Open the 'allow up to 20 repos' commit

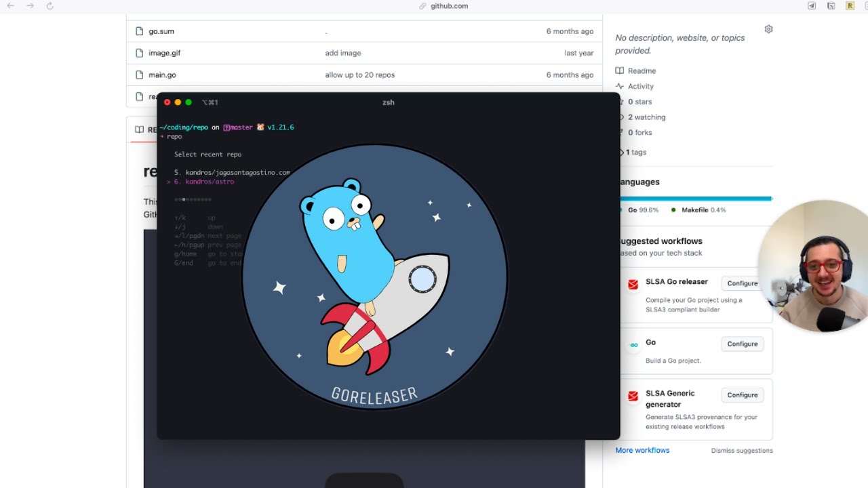[359, 75]
